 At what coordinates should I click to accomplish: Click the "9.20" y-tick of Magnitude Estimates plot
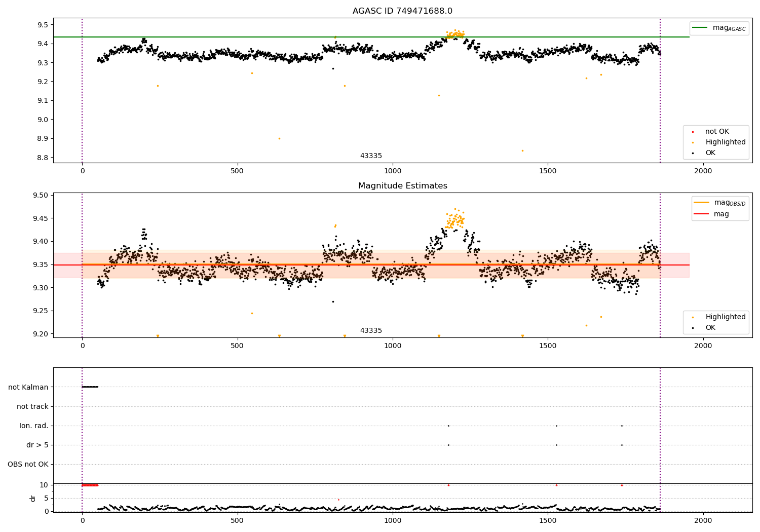click(41, 334)
